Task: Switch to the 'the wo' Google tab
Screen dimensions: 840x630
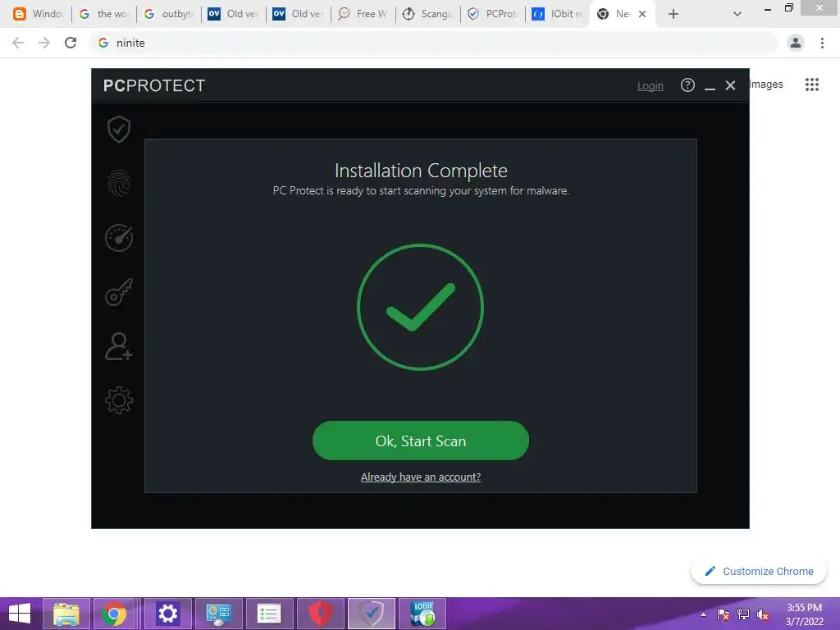Action: pyautogui.click(x=104, y=14)
